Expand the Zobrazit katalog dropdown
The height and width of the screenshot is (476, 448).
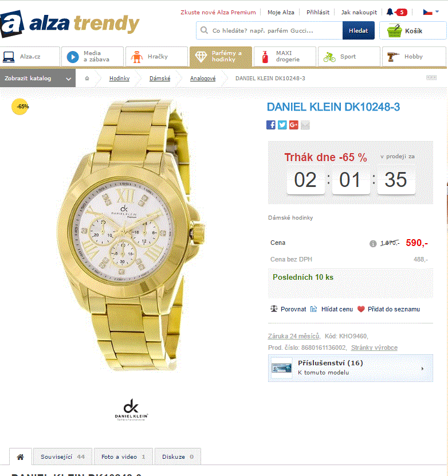(38, 79)
